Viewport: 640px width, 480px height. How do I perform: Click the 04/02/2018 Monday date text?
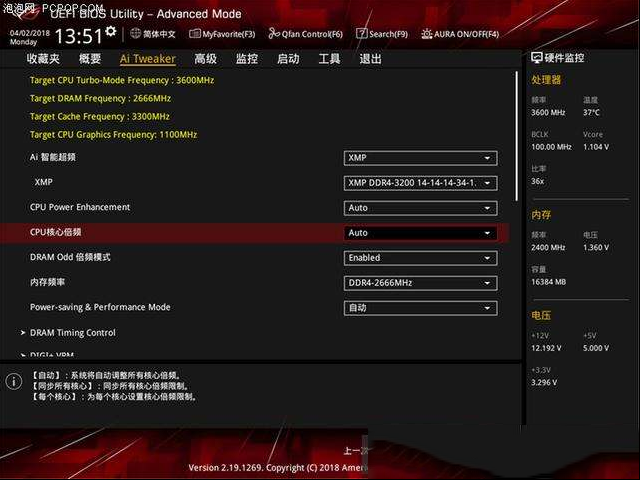[30, 37]
